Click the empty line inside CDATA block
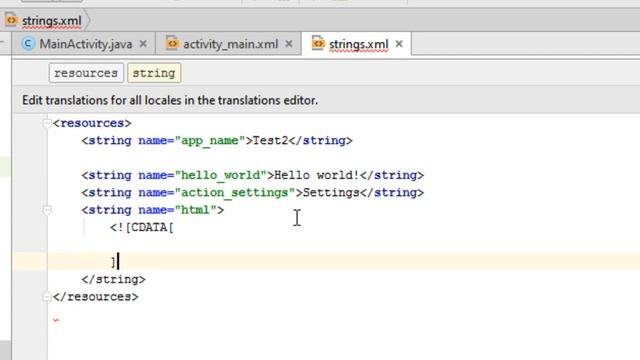This screenshot has width=640, height=360. click(x=343, y=244)
